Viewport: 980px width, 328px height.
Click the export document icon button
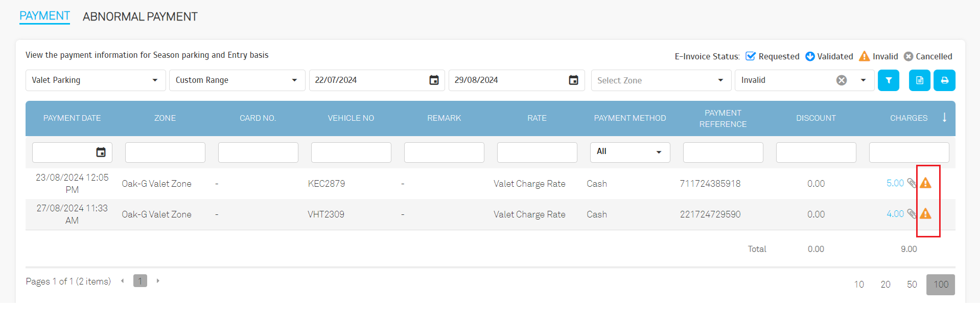919,80
